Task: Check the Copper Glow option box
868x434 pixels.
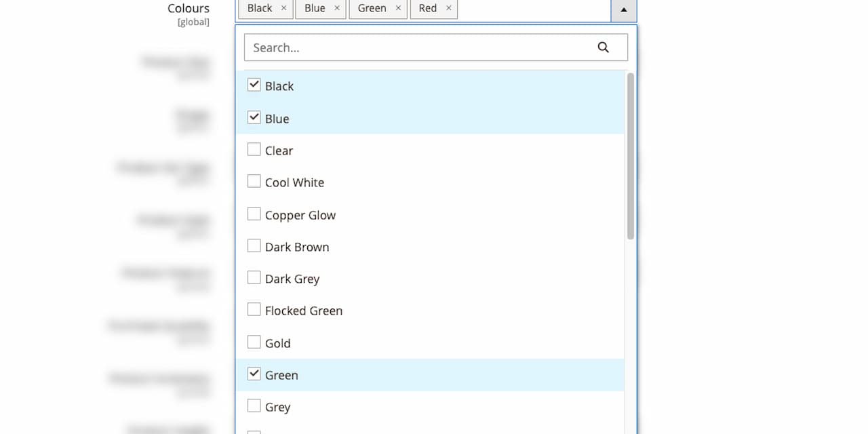Action: click(x=254, y=214)
